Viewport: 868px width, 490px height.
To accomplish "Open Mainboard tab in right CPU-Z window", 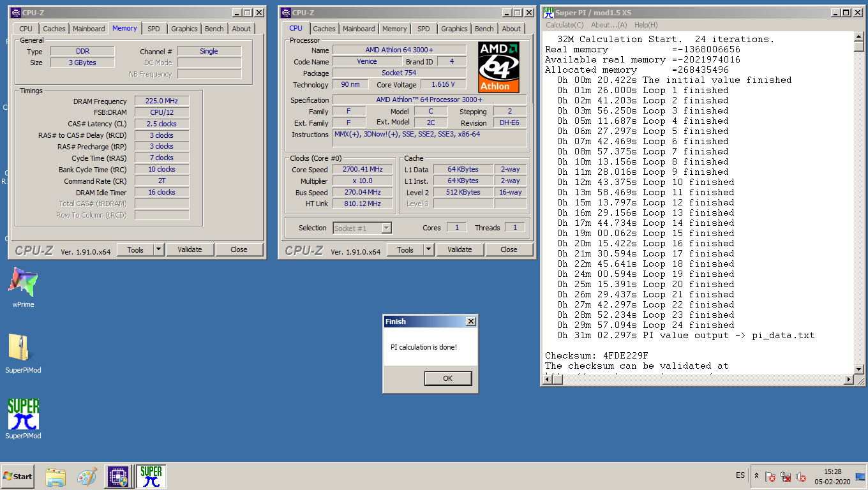I will [x=359, y=29].
